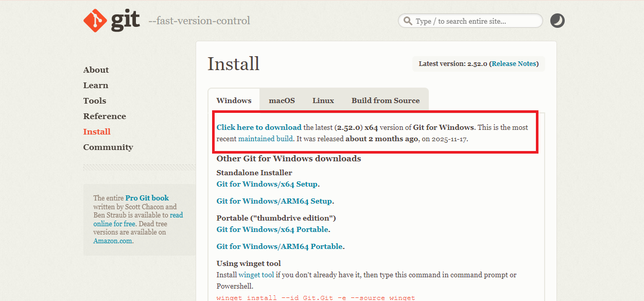Viewport: 644px width, 301px height.
Task: Click the Latest version: 2.52.0 text
Action: point(453,64)
